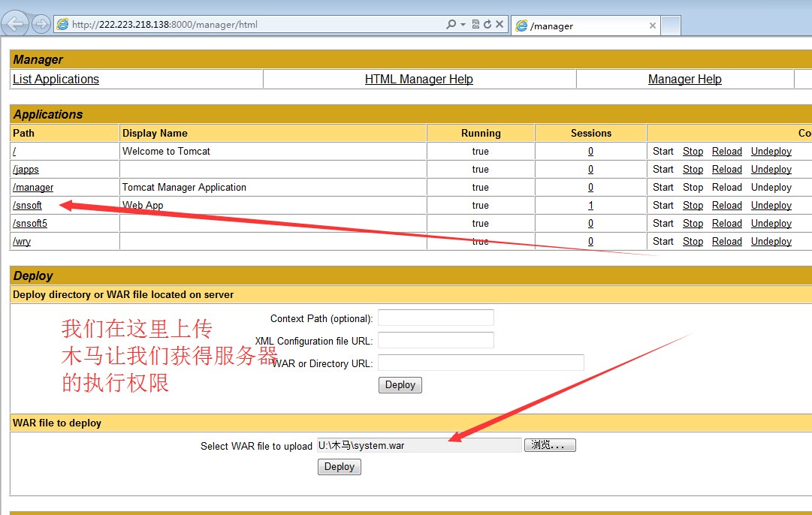Screen dimensions: 812x515
Task: Click sessions count 1 for /snsoft
Action: pyautogui.click(x=590, y=206)
